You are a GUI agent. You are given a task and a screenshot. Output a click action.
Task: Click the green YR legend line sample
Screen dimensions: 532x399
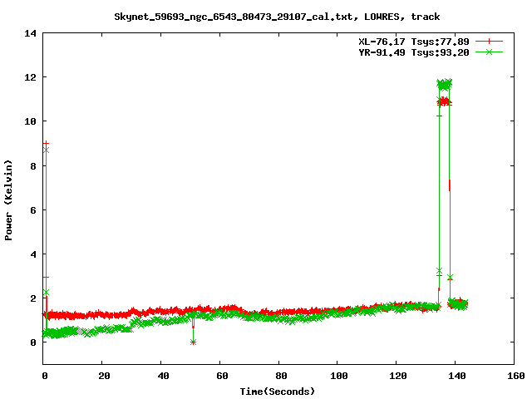(489, 52)
